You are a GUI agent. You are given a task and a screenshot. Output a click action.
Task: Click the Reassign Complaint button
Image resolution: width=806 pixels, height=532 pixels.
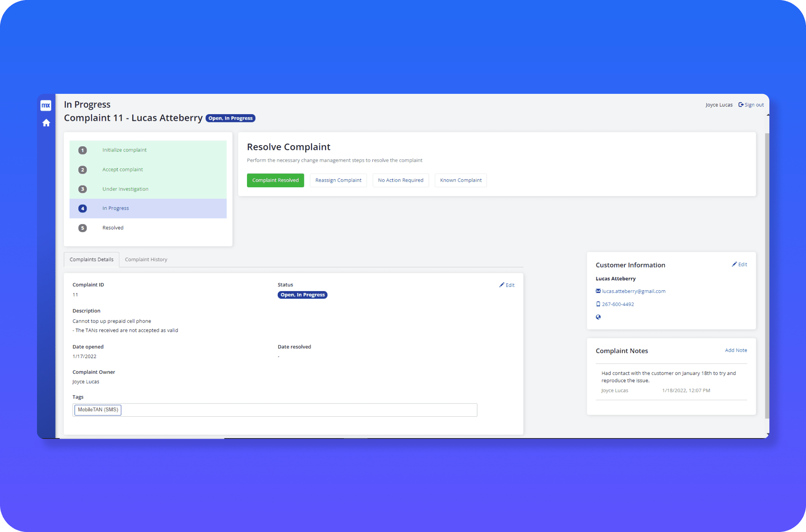(x=338, y=180)
